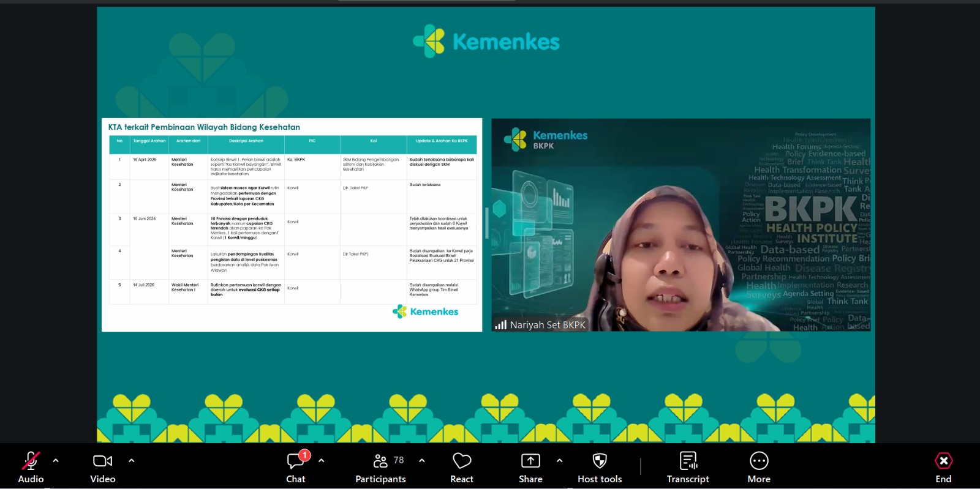Click the name label 'Nariyah Set BKPK'

pyautogui.click(x=548, y=325)
